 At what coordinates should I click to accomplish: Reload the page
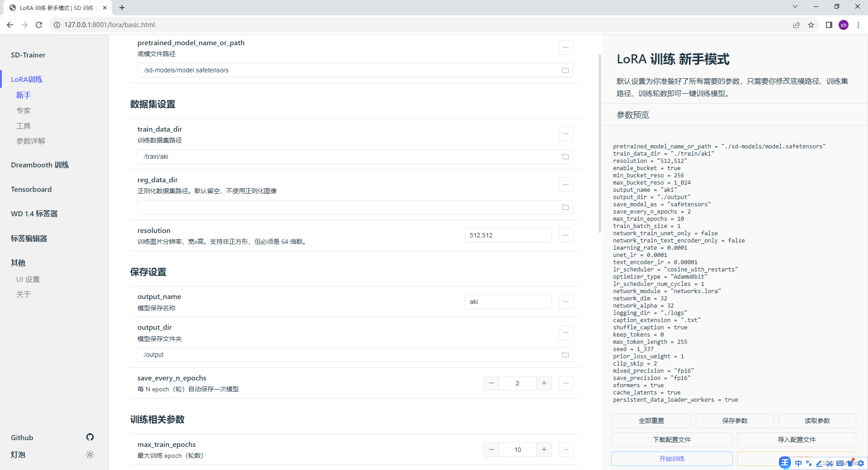(x=39, y=25)
